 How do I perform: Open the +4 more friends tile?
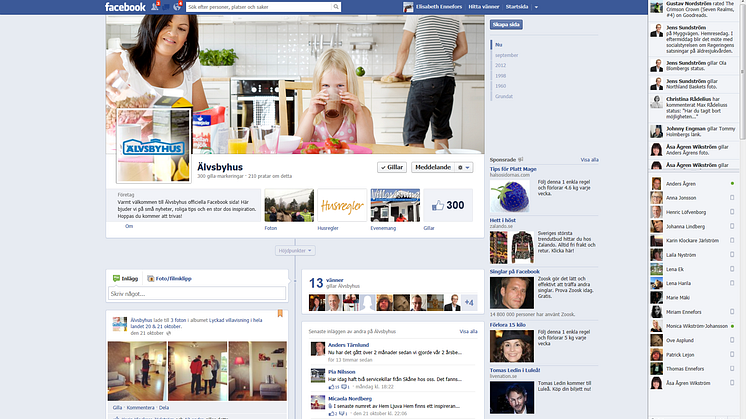(469, 302)
